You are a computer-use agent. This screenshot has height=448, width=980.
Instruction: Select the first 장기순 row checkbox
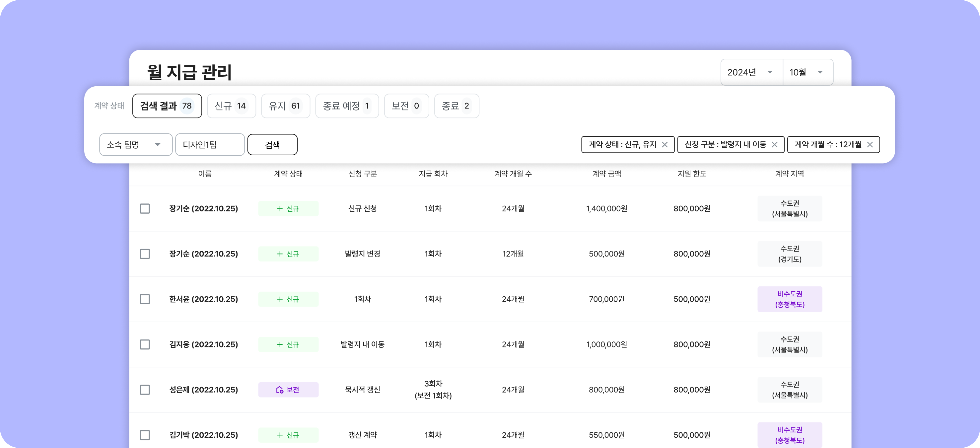(145, 209)
